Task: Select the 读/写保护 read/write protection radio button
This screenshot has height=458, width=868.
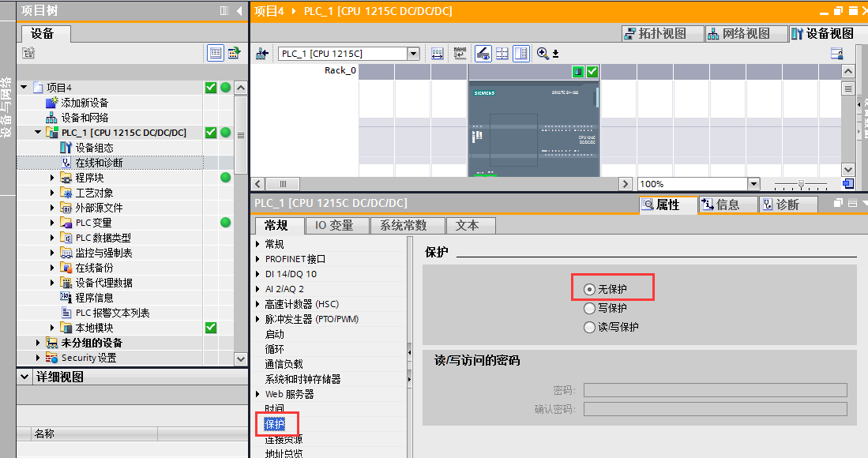Action: tap(589, 327)
